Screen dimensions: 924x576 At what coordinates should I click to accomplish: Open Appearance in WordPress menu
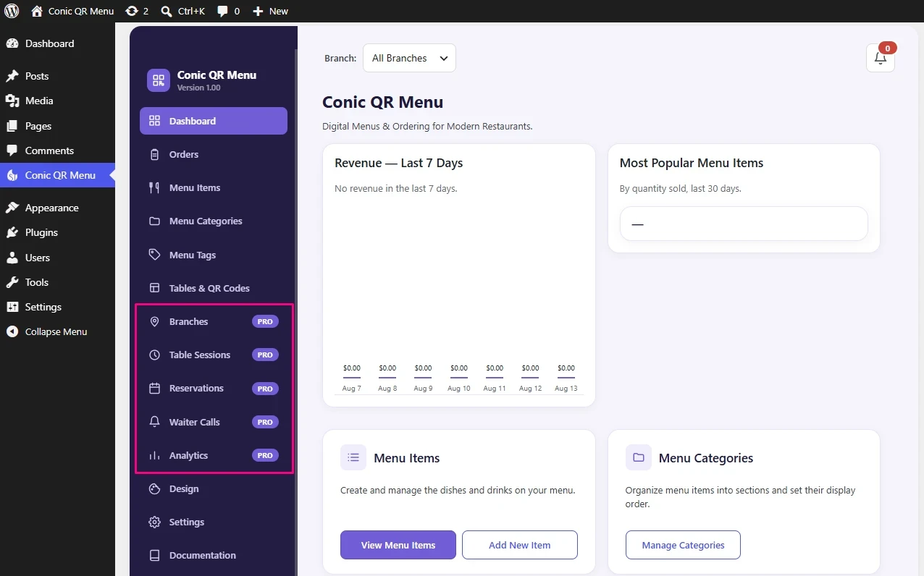coord(58,208)
